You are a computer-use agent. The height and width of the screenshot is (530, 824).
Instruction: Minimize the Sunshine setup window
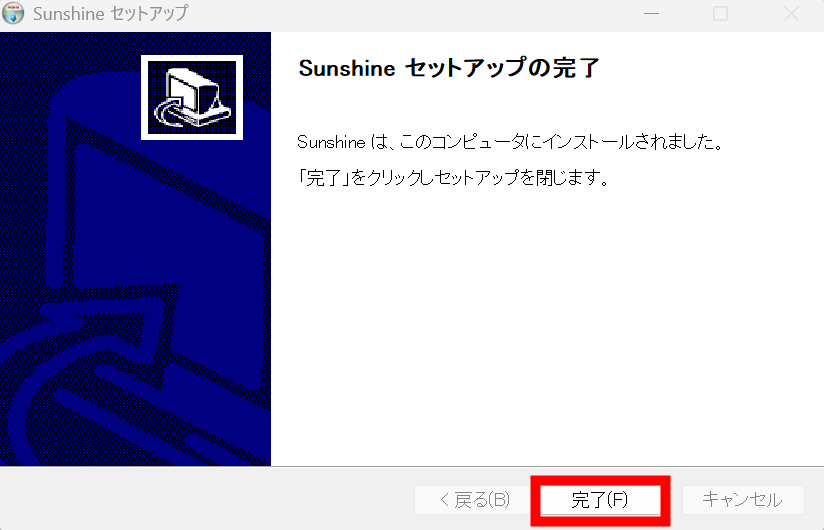pos(652,14)
